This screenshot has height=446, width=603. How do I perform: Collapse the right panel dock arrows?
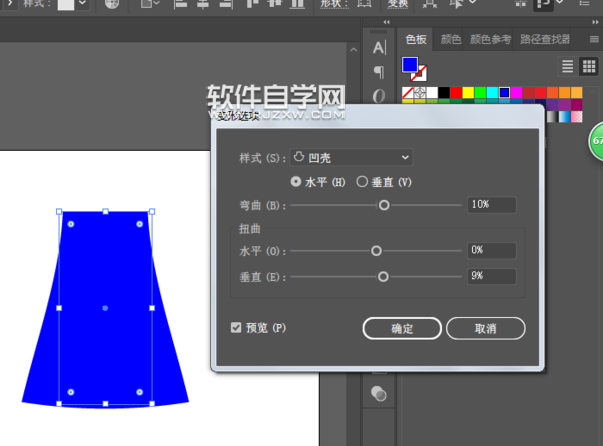point(595,22)
